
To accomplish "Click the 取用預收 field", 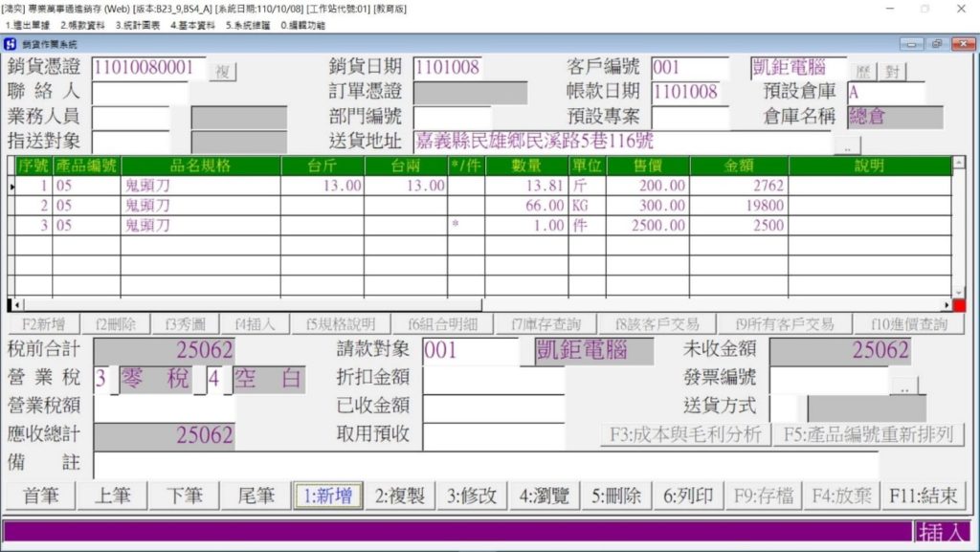I will coord(494,436).
